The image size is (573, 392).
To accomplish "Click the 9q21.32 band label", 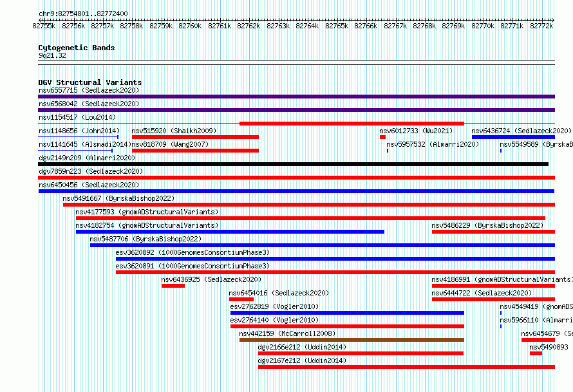I will (52, 55).
